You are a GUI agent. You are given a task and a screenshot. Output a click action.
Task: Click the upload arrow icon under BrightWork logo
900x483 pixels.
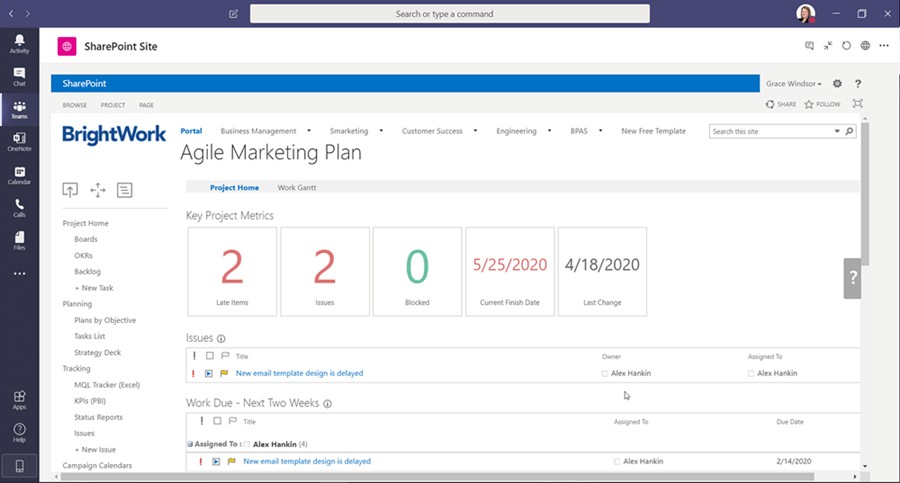click(x=70, y=190)
